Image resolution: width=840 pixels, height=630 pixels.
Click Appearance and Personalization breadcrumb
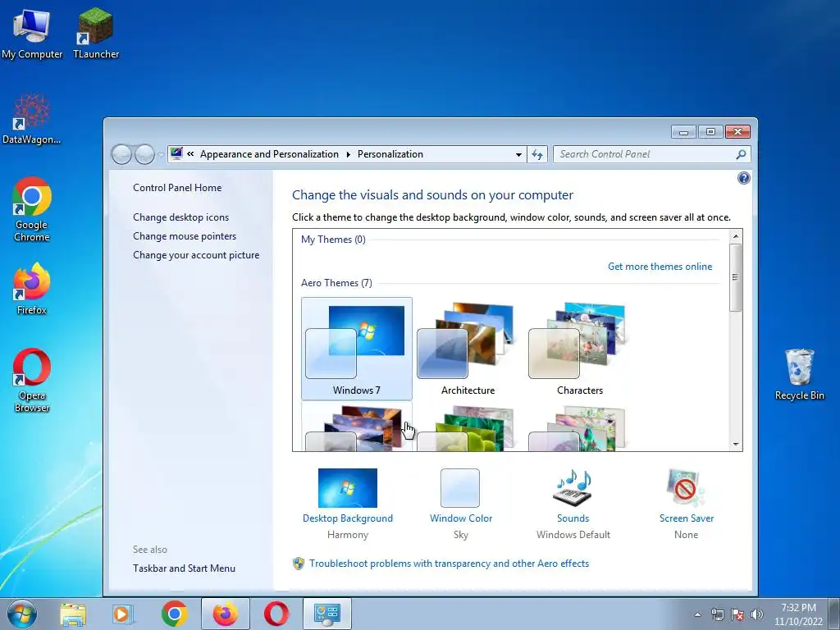[x=269, y=153]
